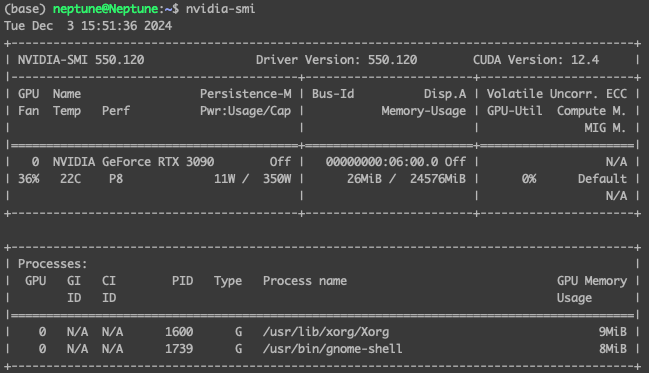
Task: Click the 36% fan speed value
Action: click(29, 179)
